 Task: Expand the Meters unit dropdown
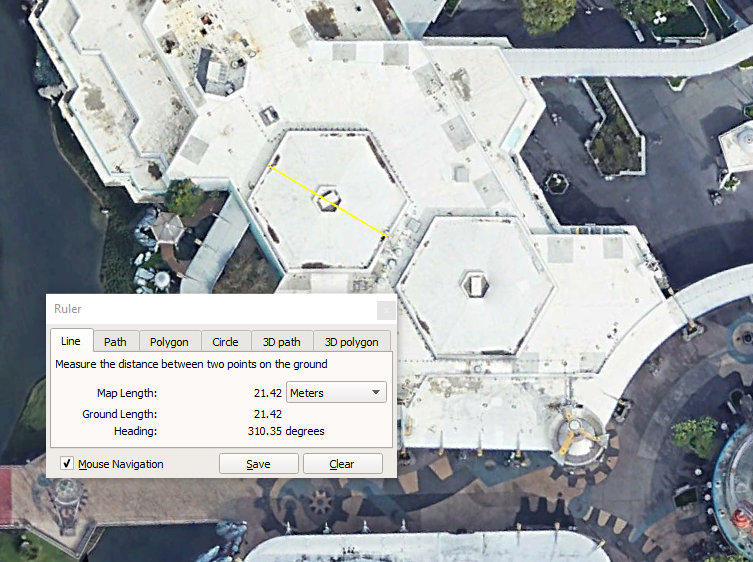coord(336,393)
